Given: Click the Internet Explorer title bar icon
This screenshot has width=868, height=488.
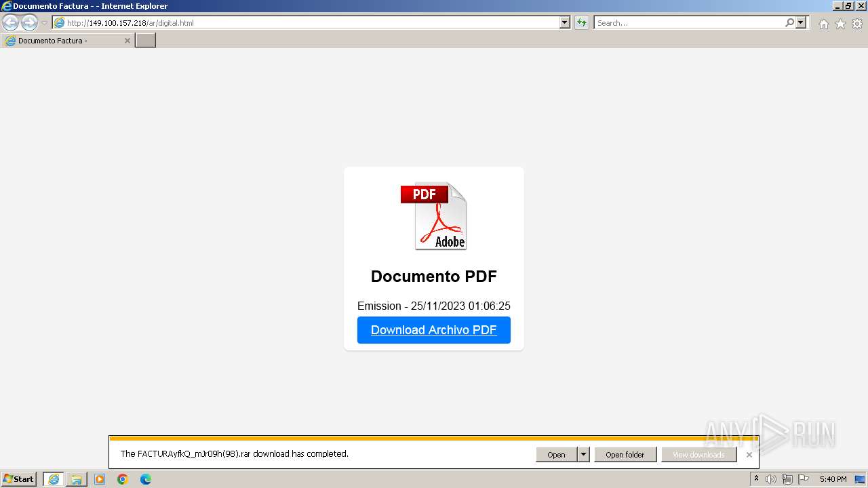Looking at the screenshot, I should click(x=6, y=6).
